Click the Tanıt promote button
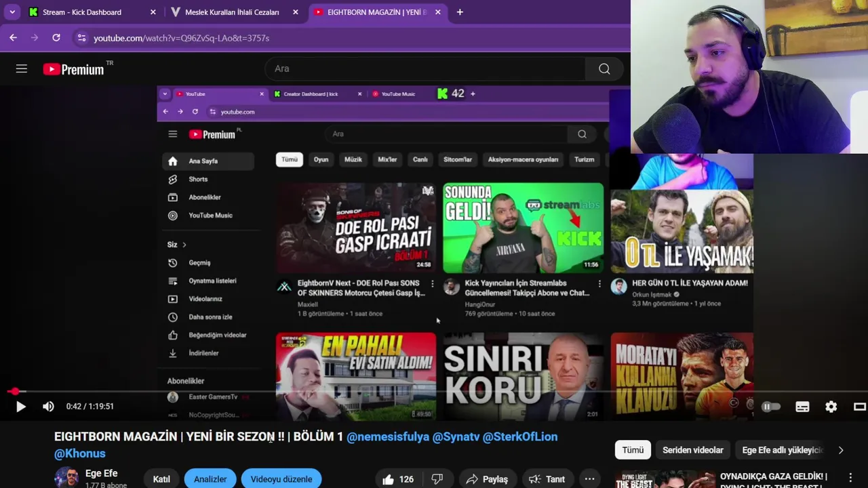868x488 pixels. (x=547, y=479)
